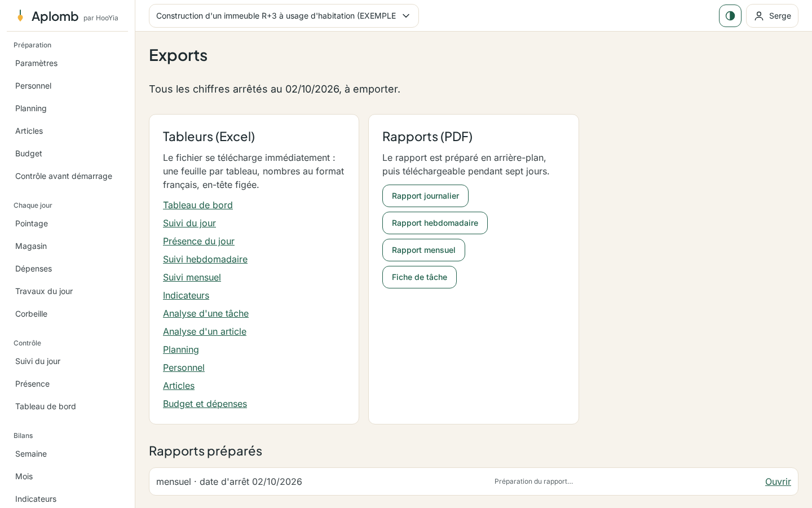
Task: Toggle the dark/light contrast theme button
Action: [730, 16]
